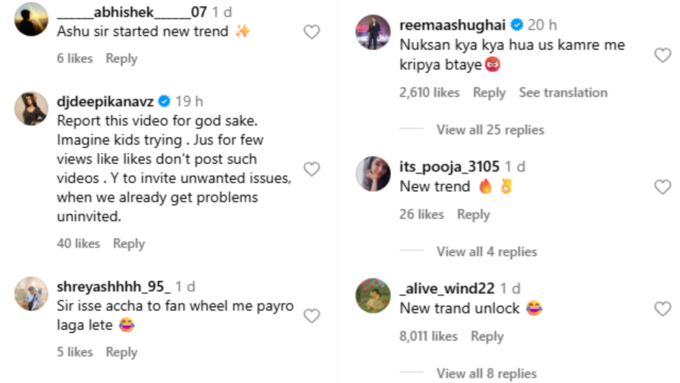Reply to djdeepikanavz's comment
This screenshot has width=680, height=383.
click(x=129, y=244)
